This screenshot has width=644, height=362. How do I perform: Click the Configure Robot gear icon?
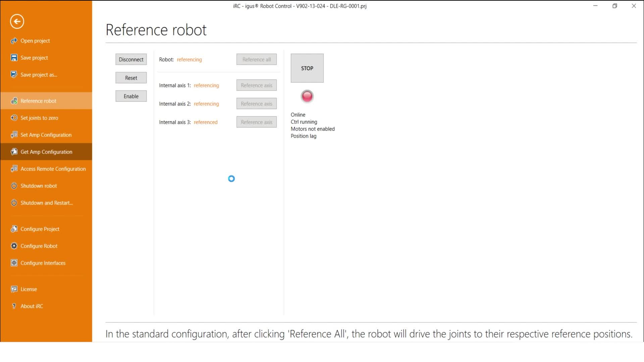(14, 246)
